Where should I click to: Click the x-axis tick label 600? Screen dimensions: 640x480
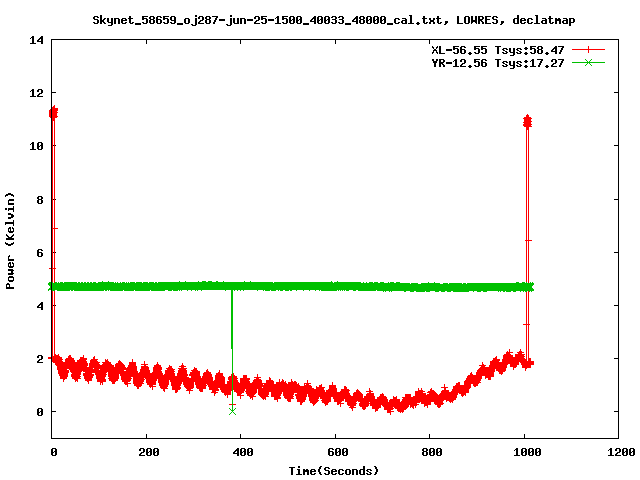338,452
